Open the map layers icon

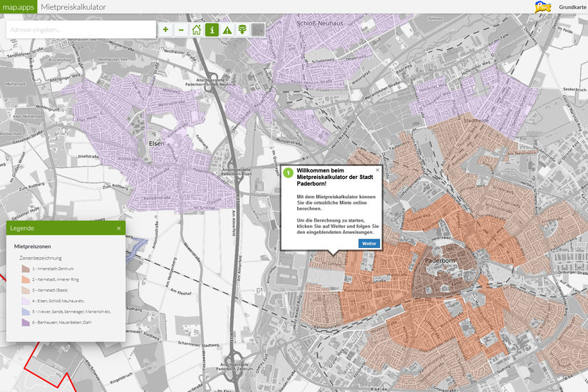[x=242, y=29]
